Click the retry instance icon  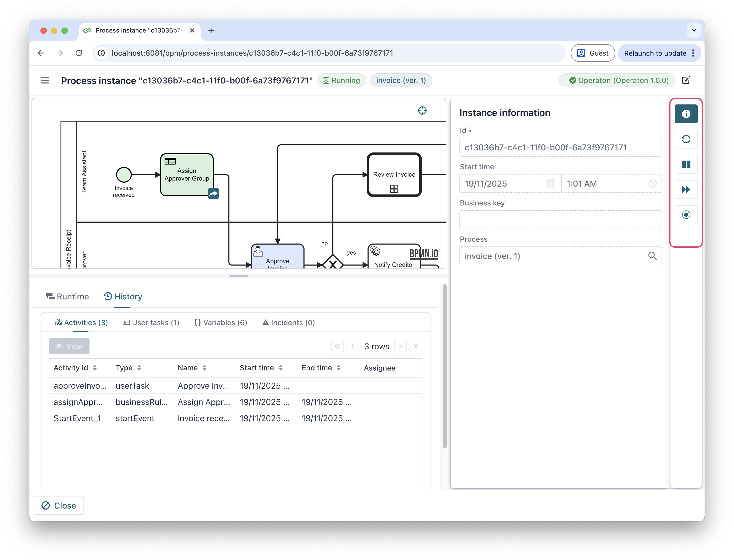[686, 139]
